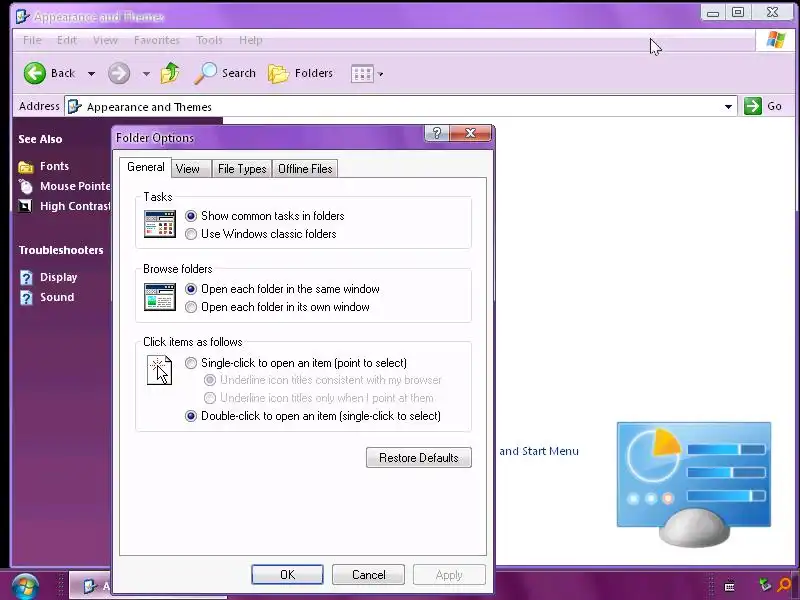This screenshot has height=600, width=800.
Task: Click the Mouse Pointers icon
Action: pos(26,186)
